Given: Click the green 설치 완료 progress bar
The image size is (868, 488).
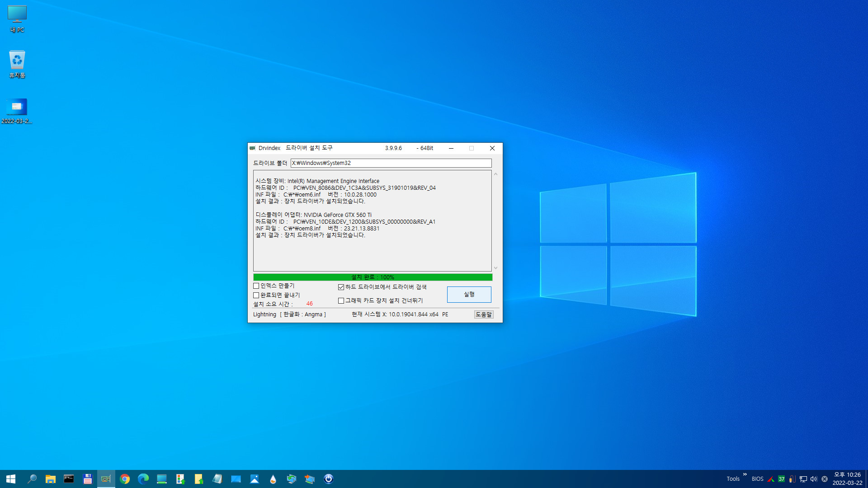Looking at the screenshot, I should click(373, 277).
